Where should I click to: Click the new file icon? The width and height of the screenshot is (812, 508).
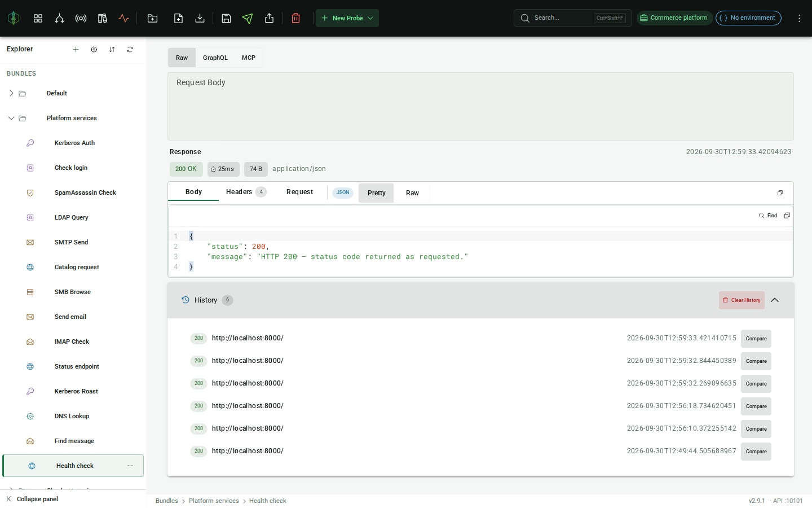pos(178,18)
